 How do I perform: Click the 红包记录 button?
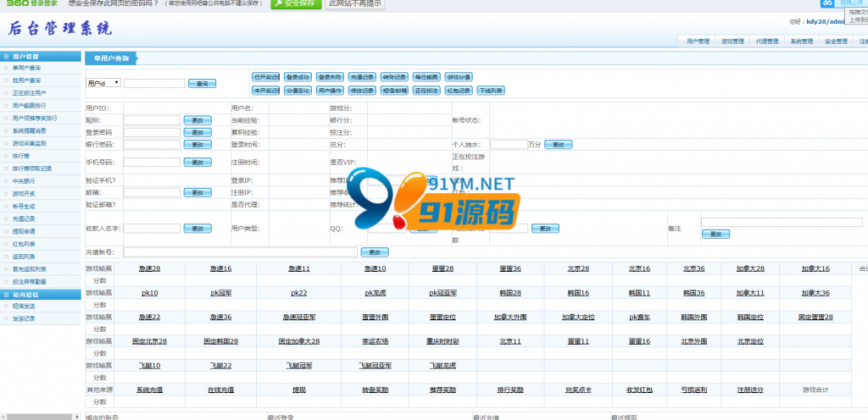[x=459, y=91]
